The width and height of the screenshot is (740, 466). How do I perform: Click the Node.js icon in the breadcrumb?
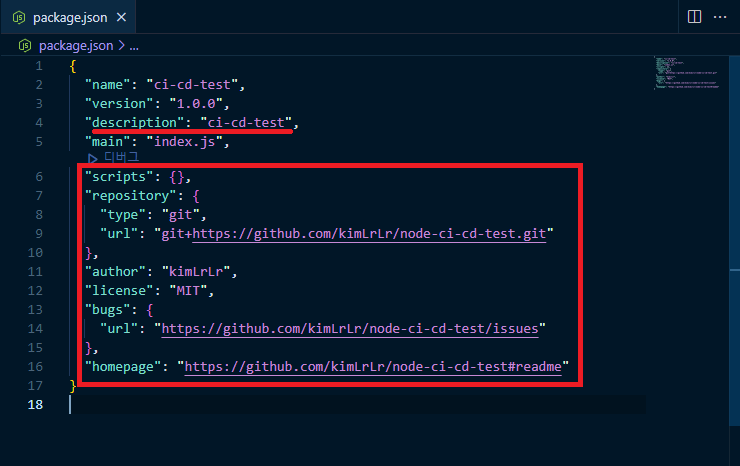point(25,46)
